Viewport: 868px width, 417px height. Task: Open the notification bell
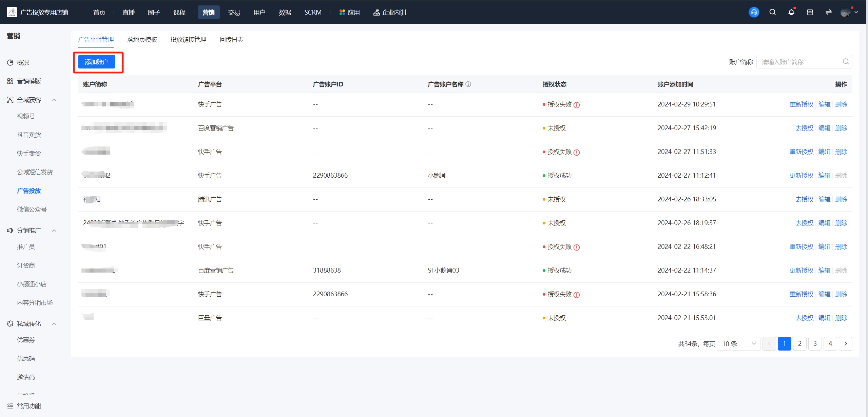click(x=791, y=12)
